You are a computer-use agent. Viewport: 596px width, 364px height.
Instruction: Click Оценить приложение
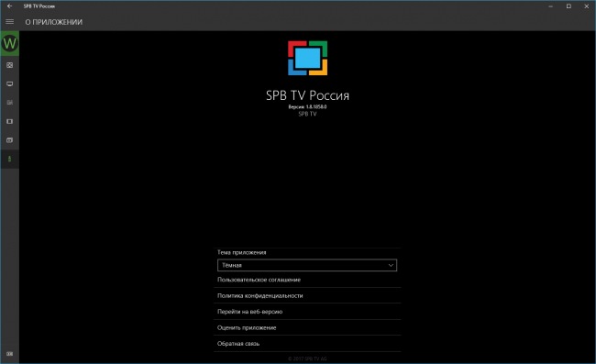click(x=307, y=327)
